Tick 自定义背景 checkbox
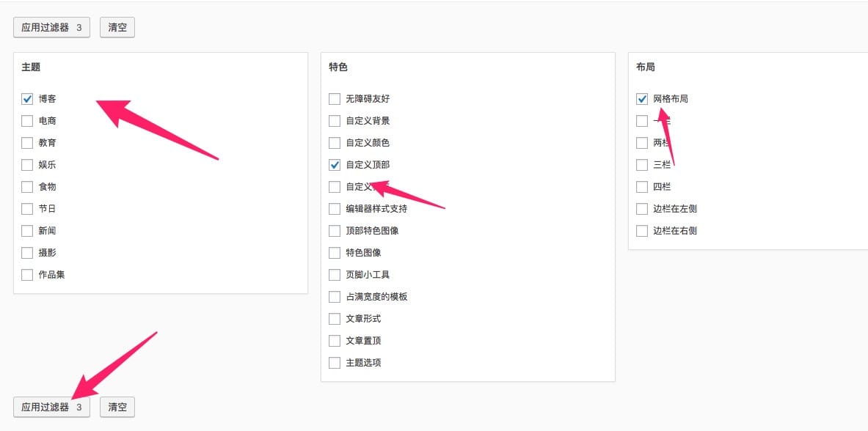The width and height of the screenshot is (868, 431). pyautogui.click(x=335, y=121)
